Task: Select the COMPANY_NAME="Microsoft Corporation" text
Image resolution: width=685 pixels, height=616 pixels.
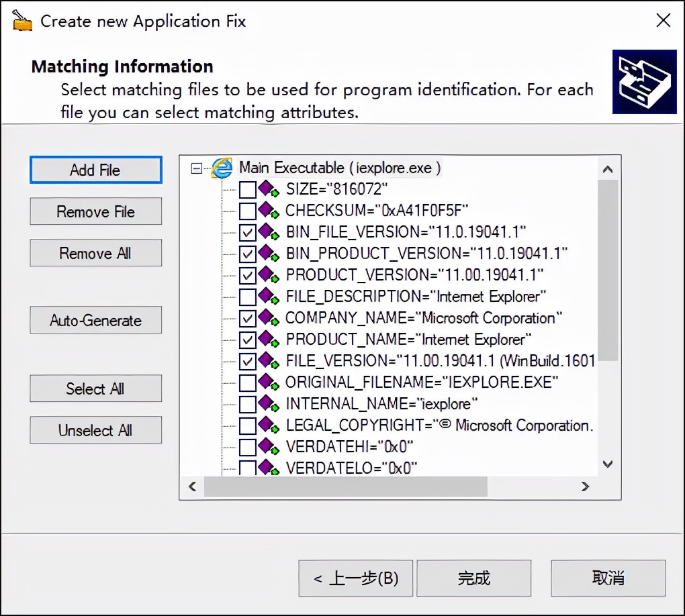Action: tap(423, 318)
